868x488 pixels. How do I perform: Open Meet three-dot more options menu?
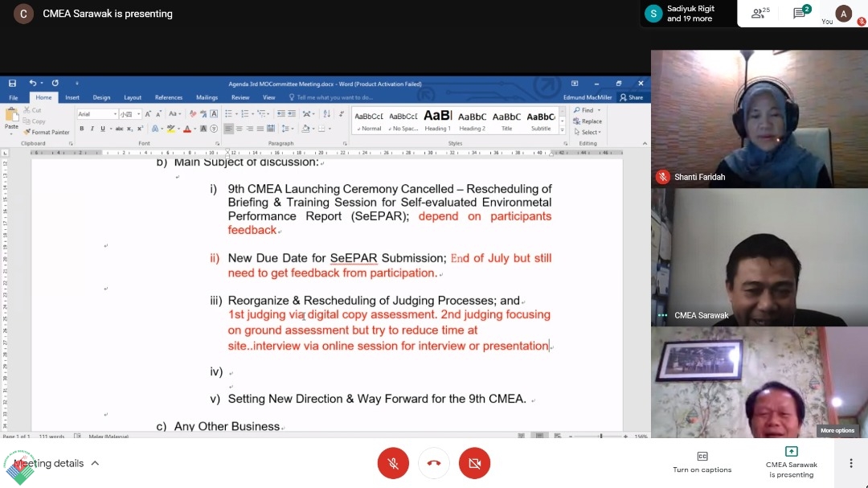(851, 463)
